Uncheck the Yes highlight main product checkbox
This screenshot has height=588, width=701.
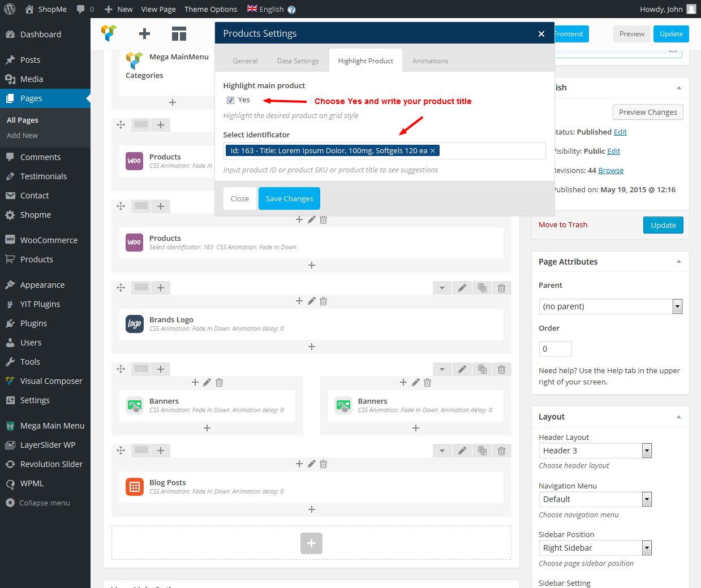tap(230, 100)
